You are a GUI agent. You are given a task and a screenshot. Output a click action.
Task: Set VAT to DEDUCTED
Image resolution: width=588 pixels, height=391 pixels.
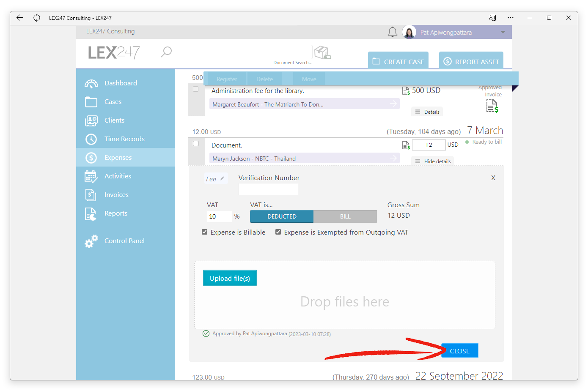click(x=282, y=216)
